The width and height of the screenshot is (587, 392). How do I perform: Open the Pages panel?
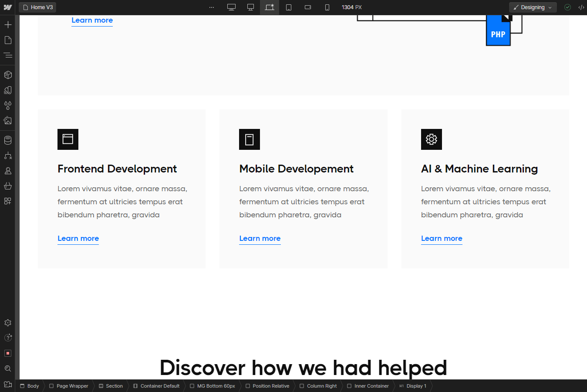coord(8,40)
